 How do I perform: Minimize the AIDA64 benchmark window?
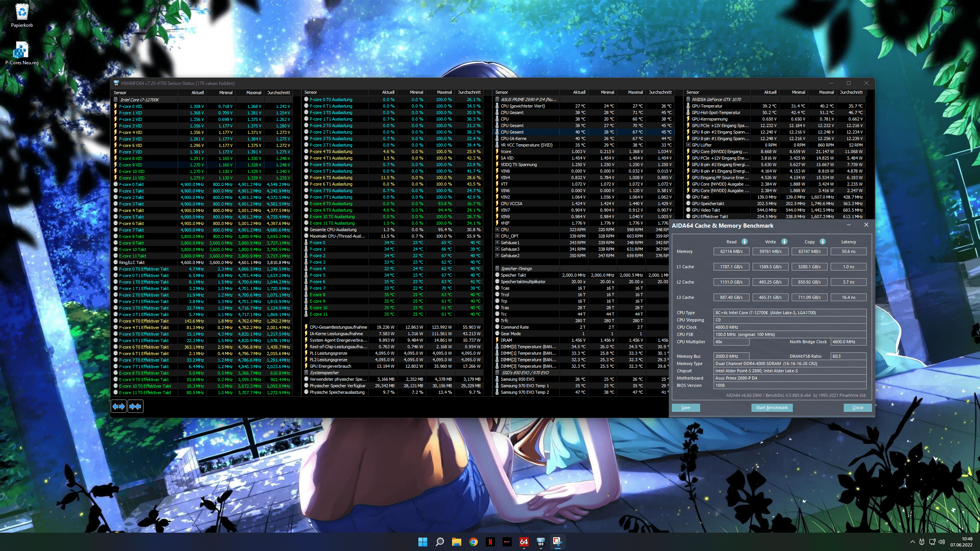pyautogui.click(x=849, y=225)
